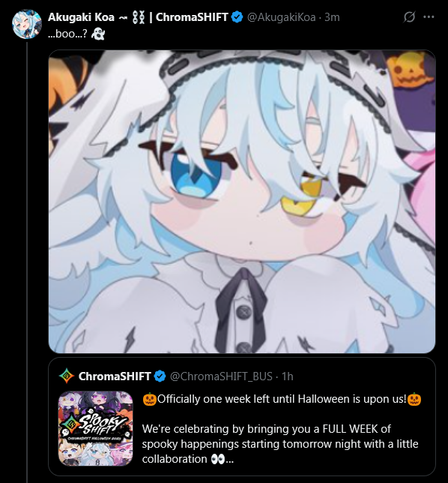Open the three-dot more options menu
The height and width of the screenshot is (483, 448).
click(429, 17)
